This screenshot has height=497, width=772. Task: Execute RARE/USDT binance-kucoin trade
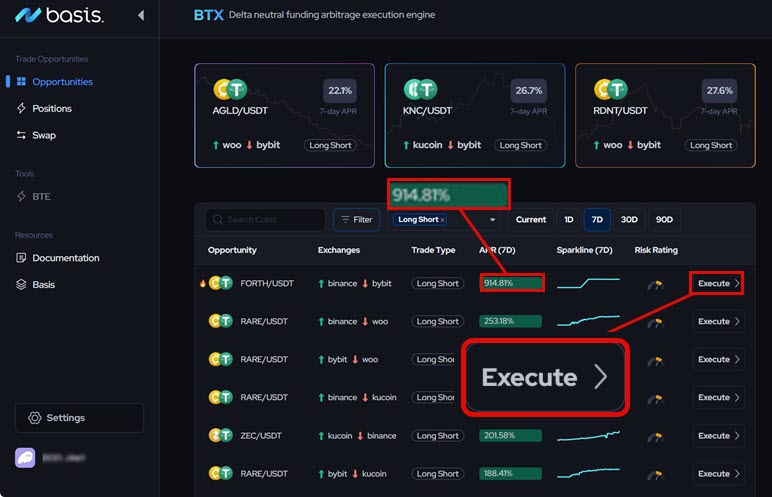pyautogui.click(x=718, y=398)
